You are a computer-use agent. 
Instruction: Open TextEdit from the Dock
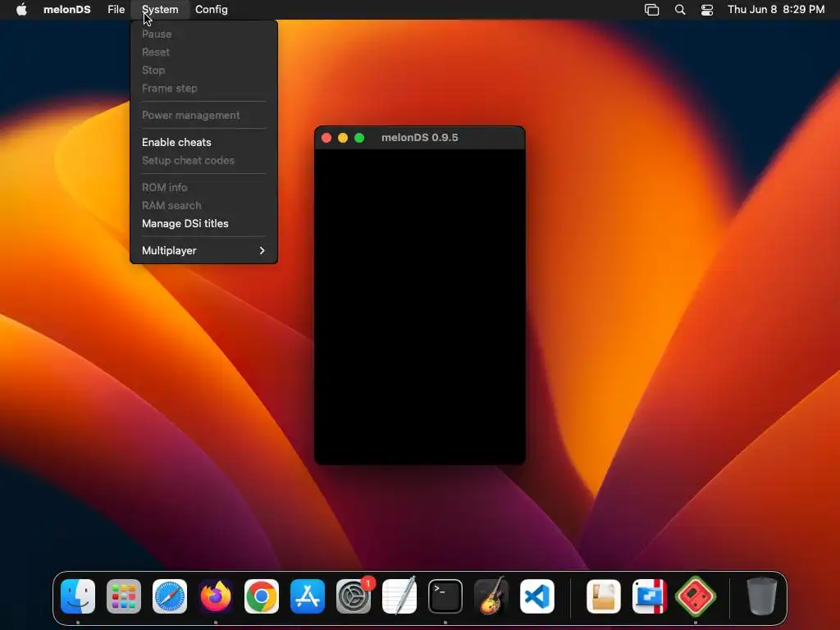tap(399, 596)
